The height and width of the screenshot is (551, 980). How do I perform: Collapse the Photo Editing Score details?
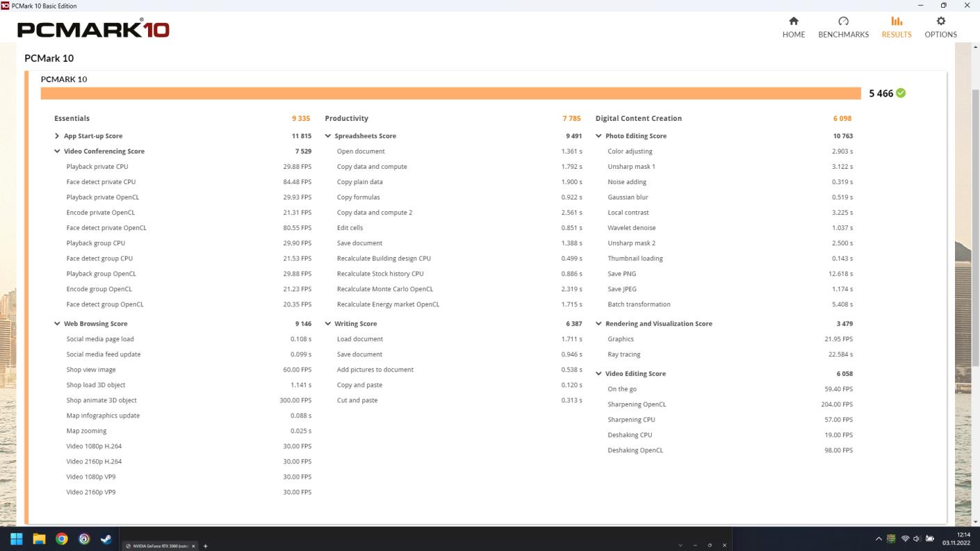point(598,135)
